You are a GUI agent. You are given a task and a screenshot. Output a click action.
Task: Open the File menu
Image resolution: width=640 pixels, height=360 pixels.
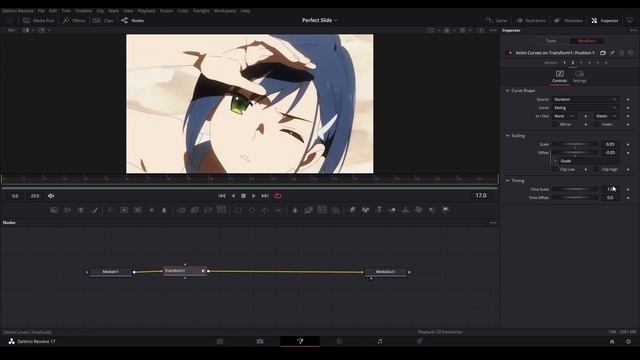tap(41, 11)
